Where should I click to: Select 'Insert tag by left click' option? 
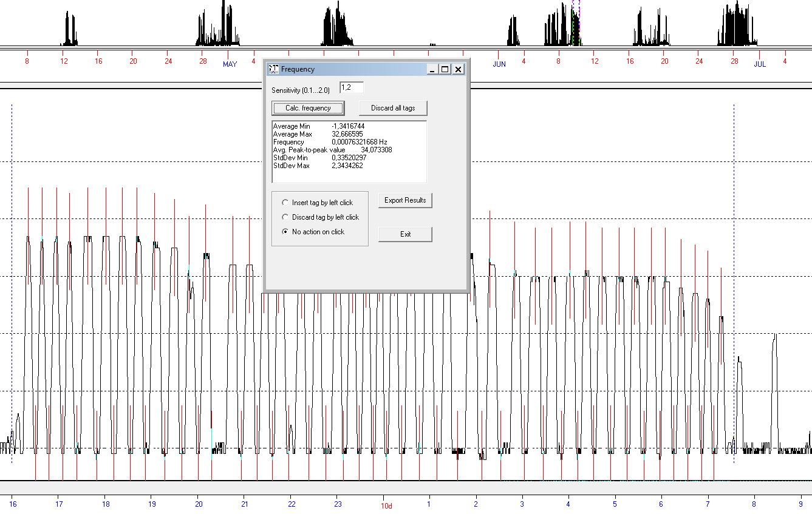(x=285, y=203)
